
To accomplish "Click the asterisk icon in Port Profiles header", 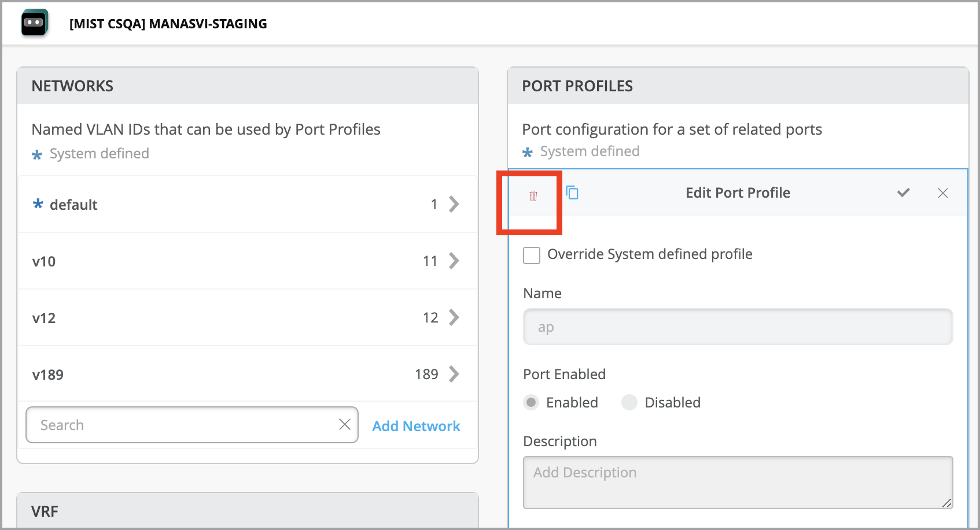I will click(527, 152).
